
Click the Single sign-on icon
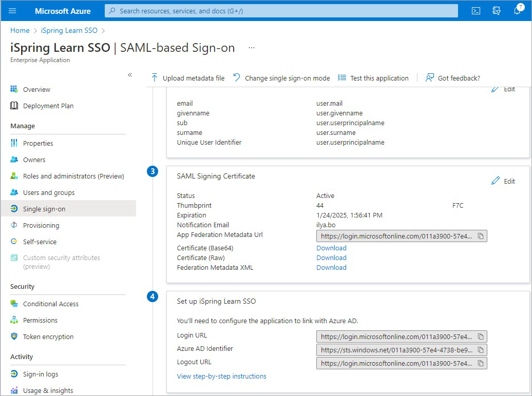tap(14, 208)
